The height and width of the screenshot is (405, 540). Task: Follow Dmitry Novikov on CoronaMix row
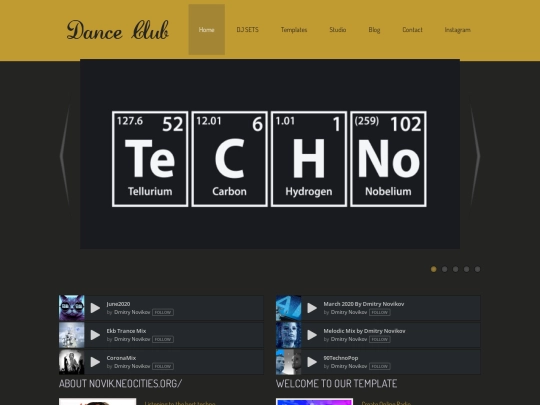click(x=163, y=366)
